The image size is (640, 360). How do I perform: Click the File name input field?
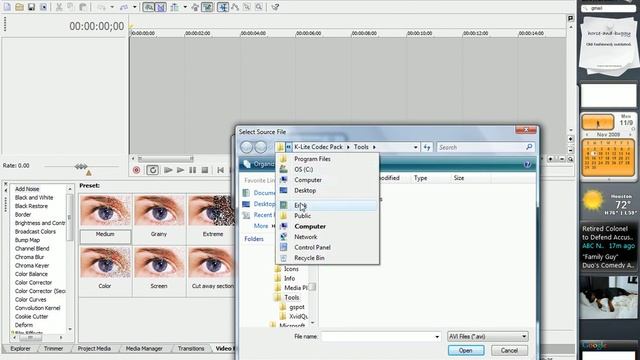point(377,337)
